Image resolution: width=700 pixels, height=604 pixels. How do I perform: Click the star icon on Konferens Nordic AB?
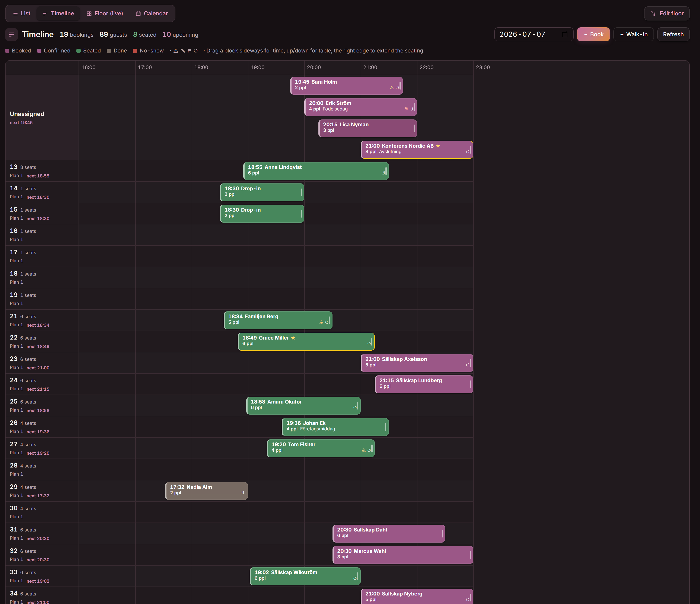(438, 146)
